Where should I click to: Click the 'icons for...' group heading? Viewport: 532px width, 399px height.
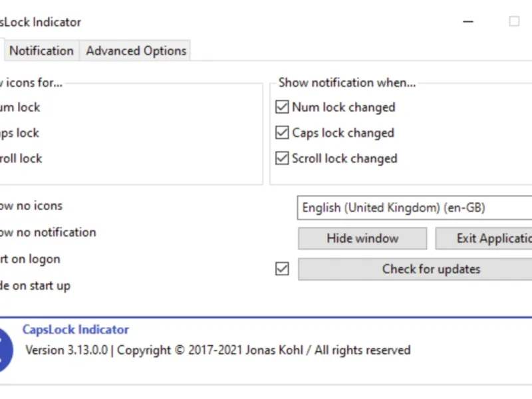tap(31, 82)
